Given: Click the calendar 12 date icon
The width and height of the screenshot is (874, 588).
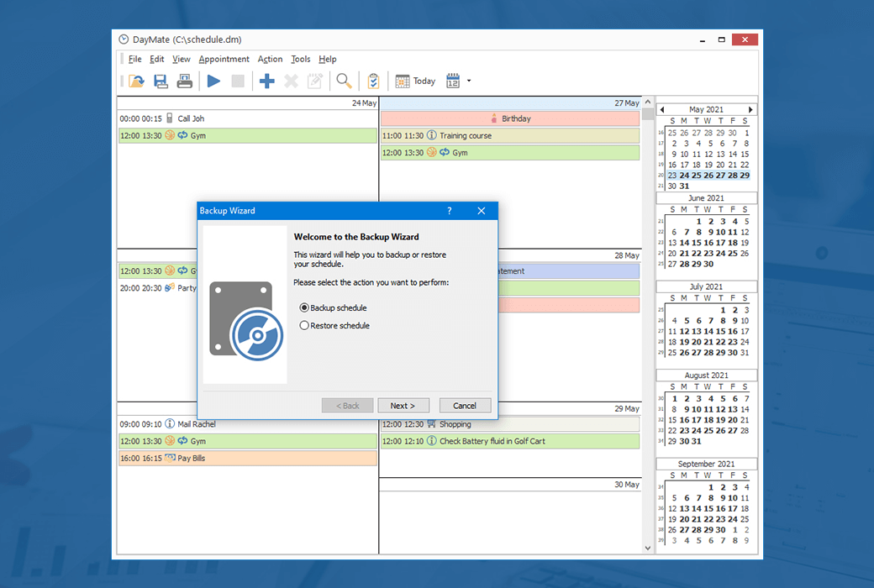Looking at the screenshot, I should point(453,81).
